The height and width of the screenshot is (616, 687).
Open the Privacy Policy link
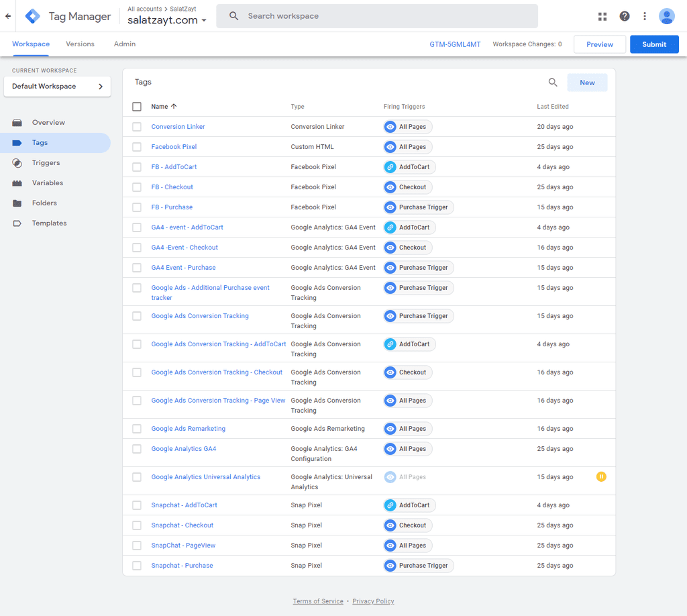pos(373,601)
